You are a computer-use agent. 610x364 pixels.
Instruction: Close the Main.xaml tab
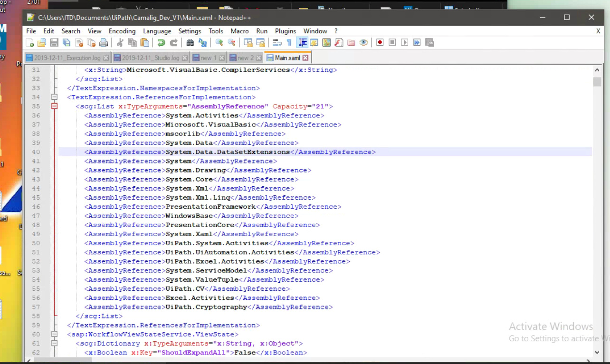point(305,57)
